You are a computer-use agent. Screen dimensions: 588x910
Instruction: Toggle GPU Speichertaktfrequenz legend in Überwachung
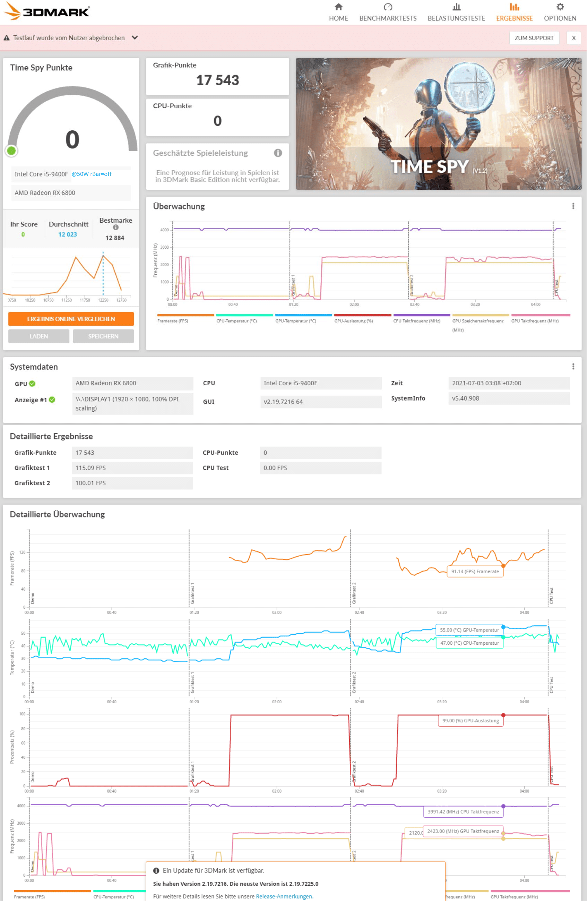coord(481,323)
